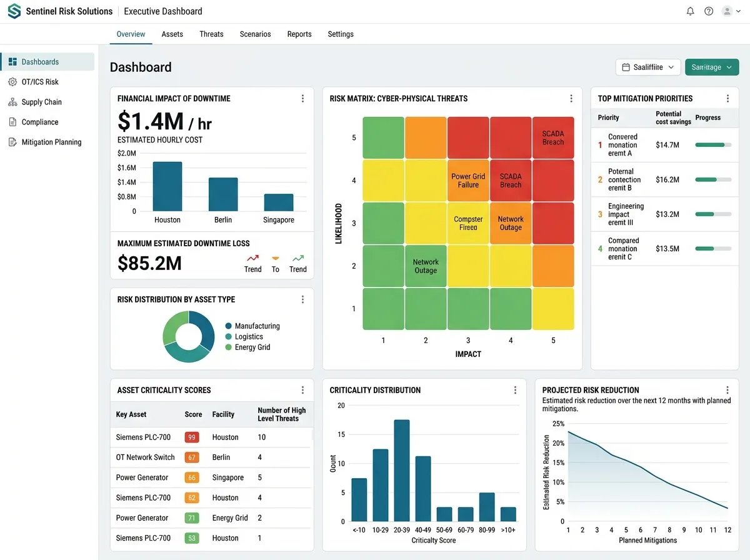Open Mitigation Planning in the sidebar
This screenshot has width=750, height=560.
(x=47, y=142)
